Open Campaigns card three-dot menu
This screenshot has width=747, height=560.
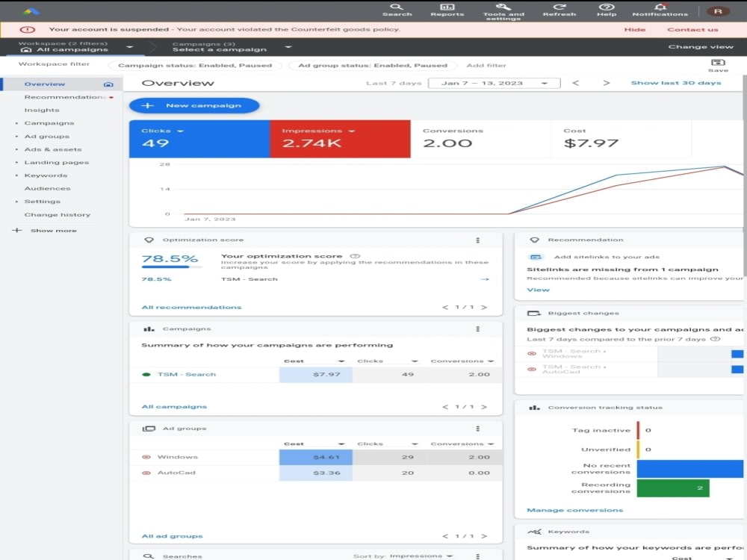(x=477, y=329)
